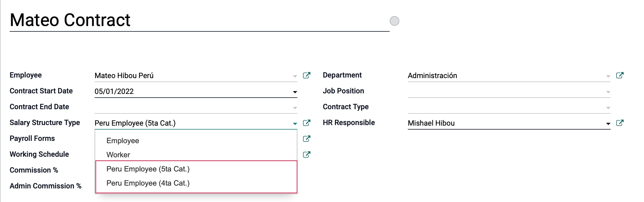
Task: Collapse the Salary Structure Type dropdown arrow
Action: (295, 124)
